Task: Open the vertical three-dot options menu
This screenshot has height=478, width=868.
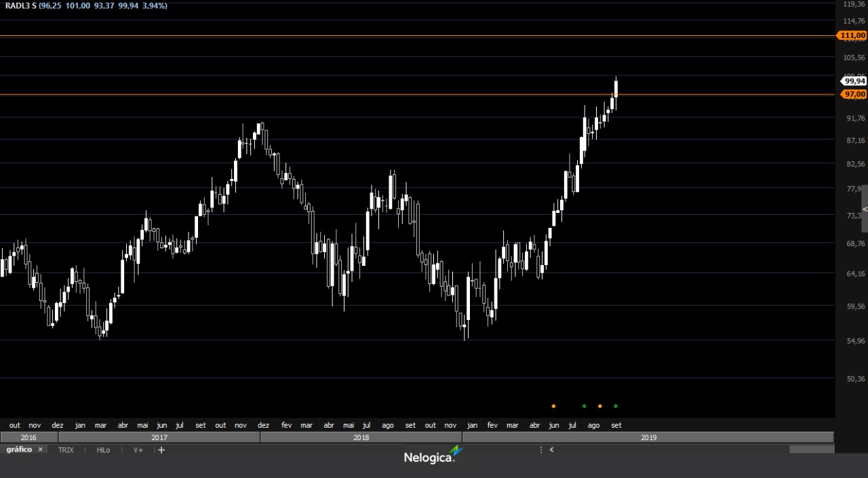Action: click(540, 450)
